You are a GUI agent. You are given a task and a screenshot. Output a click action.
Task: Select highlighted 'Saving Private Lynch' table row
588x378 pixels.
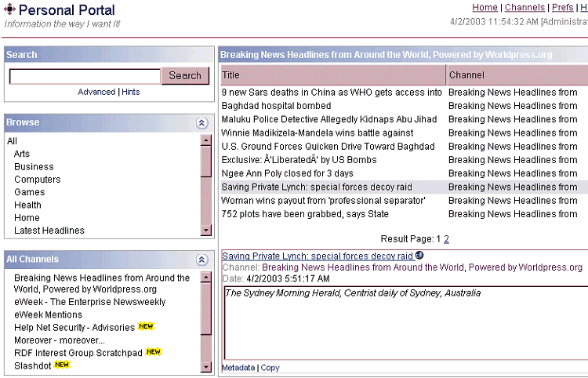point(405,187)
